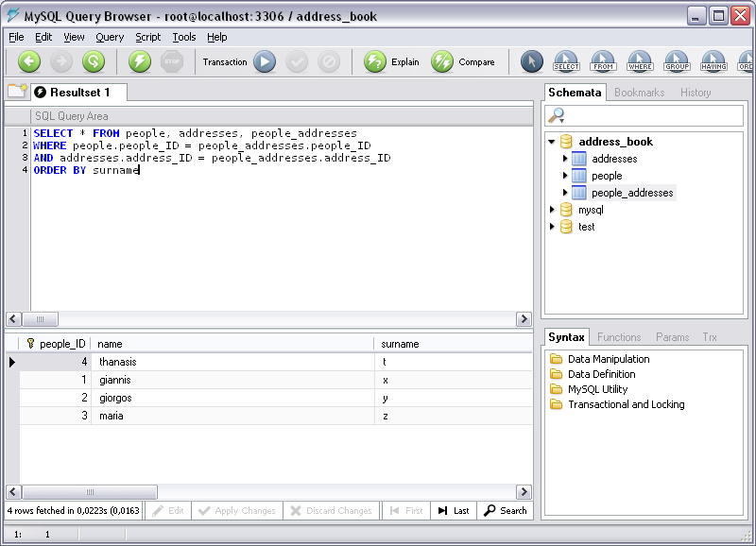Switch to the Trx tab

pos(710,337)
